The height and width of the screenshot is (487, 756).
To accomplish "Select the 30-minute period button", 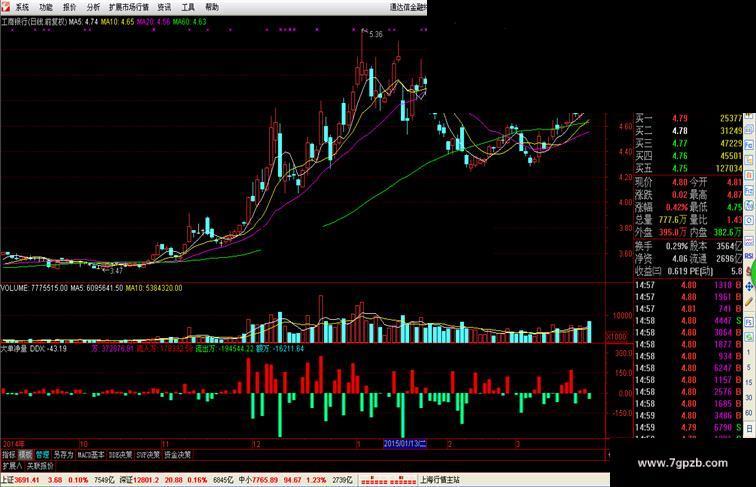I will pyautogui.click(x=749, y=398).
